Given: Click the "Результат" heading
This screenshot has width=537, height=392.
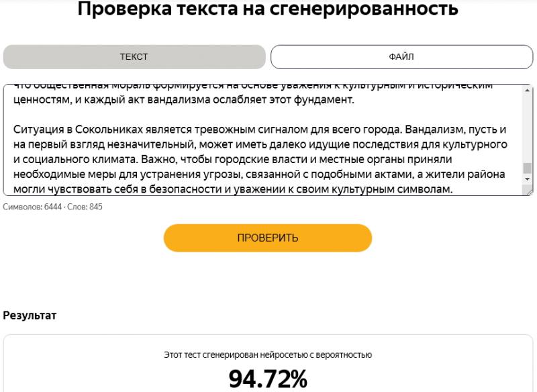Looking at the screenshot, I should coord(30,315).
